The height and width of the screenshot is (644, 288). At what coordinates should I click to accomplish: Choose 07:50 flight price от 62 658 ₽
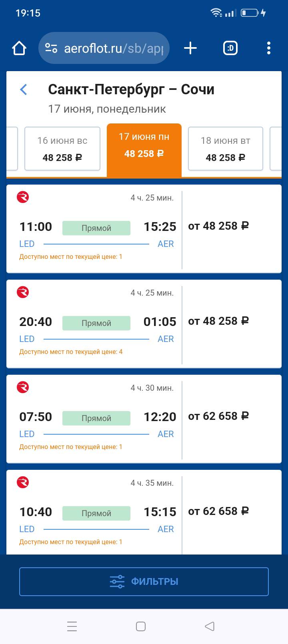[218, 416]
